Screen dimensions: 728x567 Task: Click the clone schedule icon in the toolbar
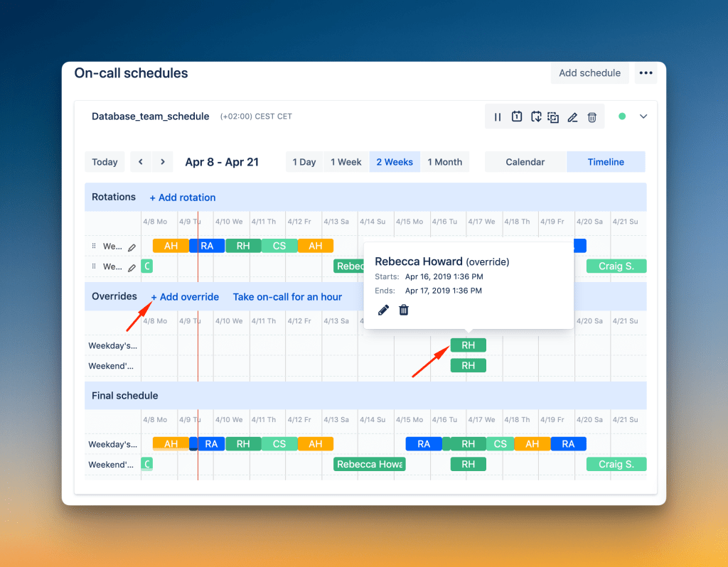click(x=553, y=117)
